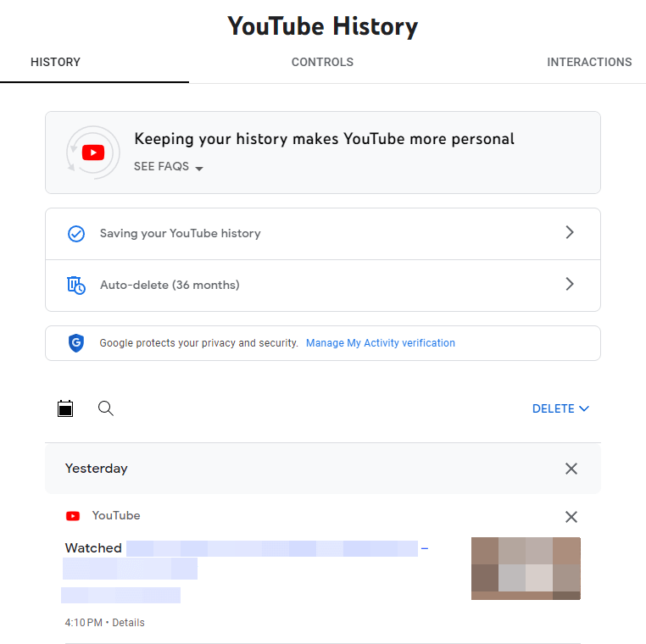Open Details for the 4:10 PM entry

click(129, 623)
